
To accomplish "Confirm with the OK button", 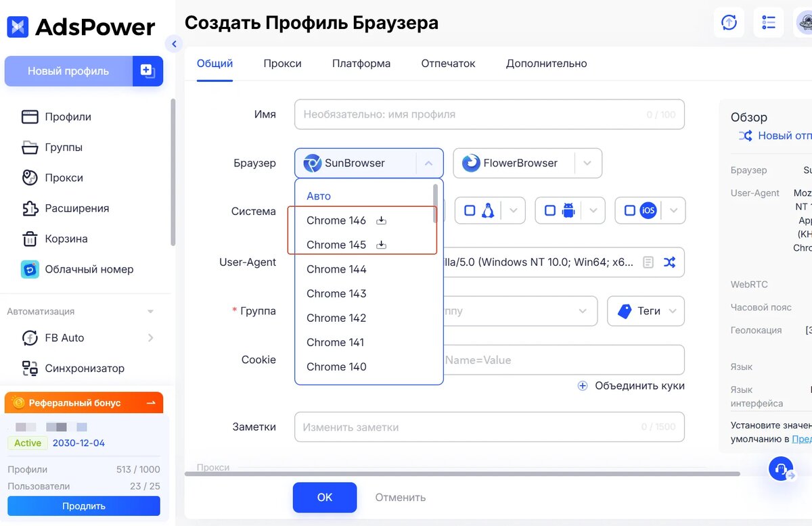I will (325, 498).
